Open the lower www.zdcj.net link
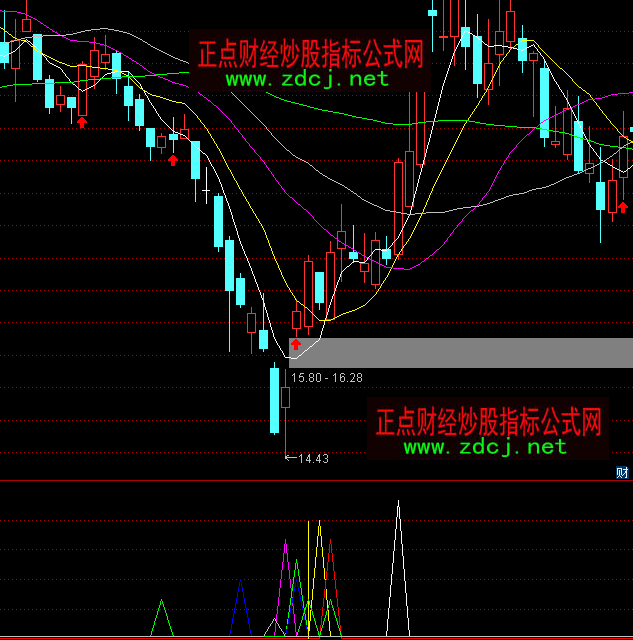 coord(485,447)
